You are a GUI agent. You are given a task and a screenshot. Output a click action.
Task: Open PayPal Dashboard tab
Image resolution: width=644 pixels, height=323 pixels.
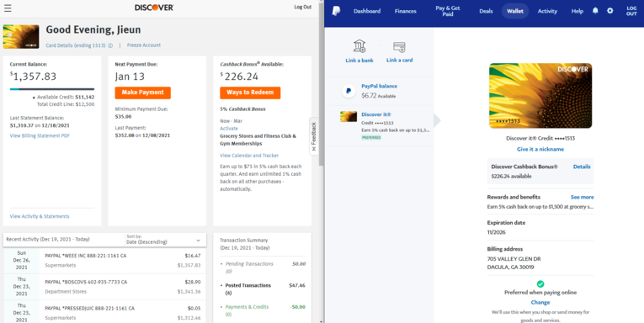[x=367, y=11]
